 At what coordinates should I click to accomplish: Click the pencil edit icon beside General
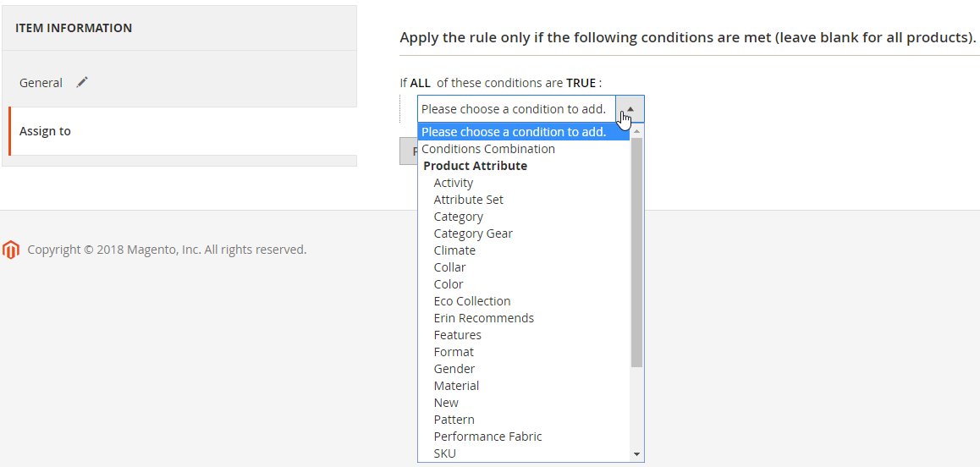tap(82, 82)
